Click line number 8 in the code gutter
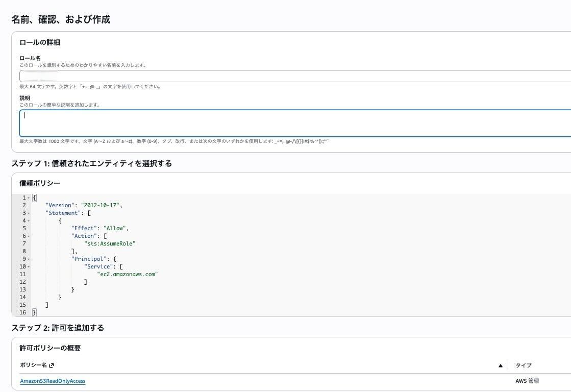This screenshot has width=571, height=392. (x=24, y=251)
